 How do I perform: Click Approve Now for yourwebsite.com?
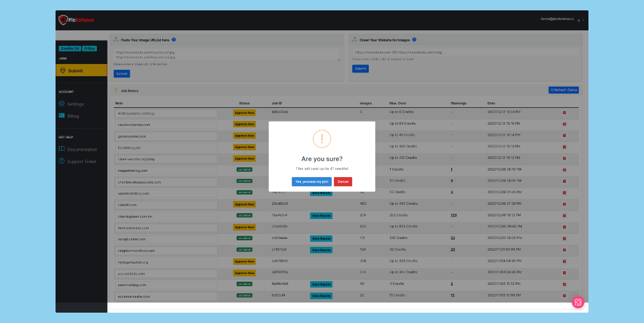[244, 273]
